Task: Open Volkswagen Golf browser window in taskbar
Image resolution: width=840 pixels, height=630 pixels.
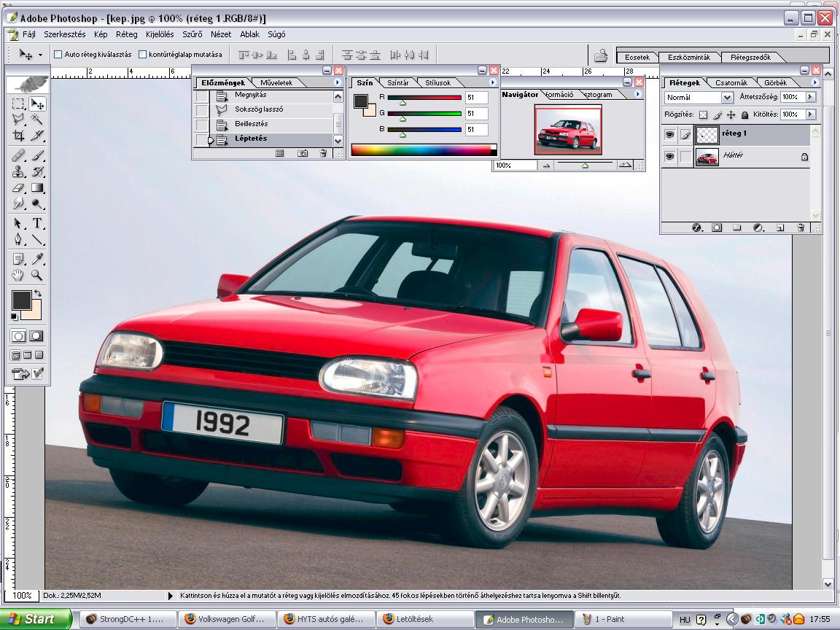Action: coord(228,619)
